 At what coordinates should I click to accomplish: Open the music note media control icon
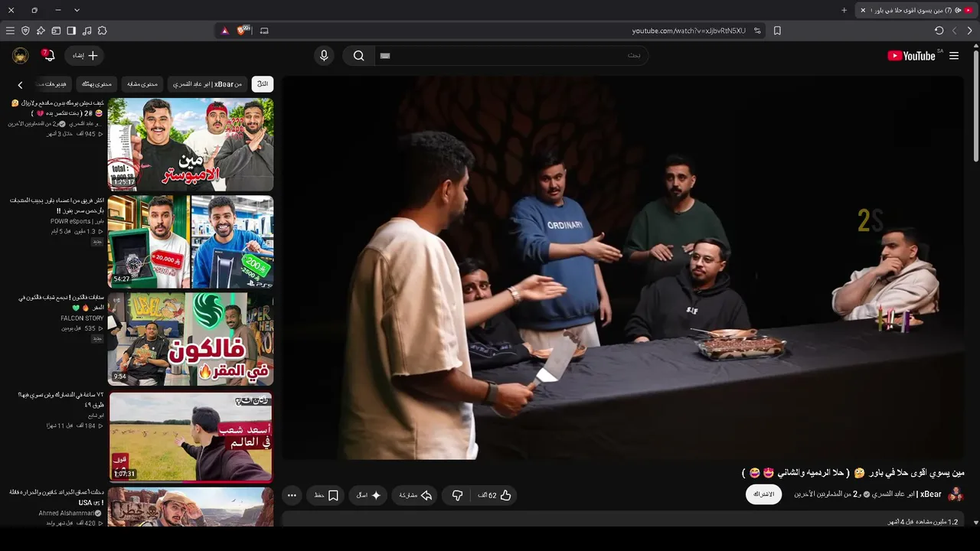click(x=87, y=31)
